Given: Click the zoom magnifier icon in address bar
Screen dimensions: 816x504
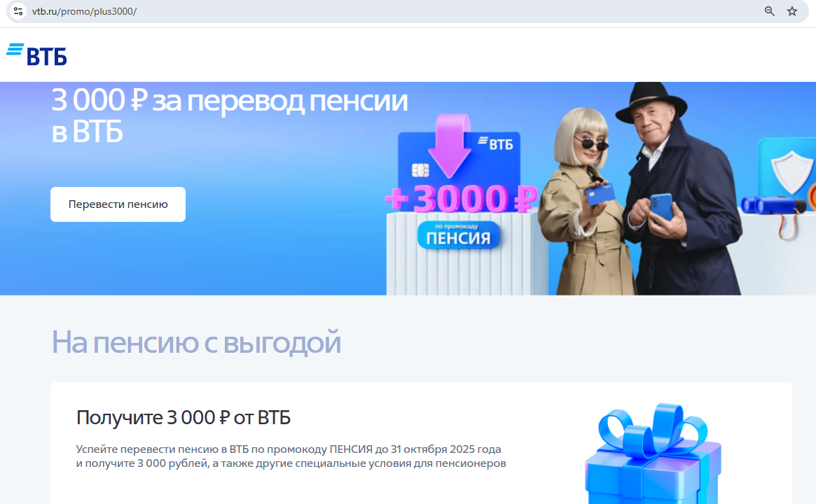Looking at the screenshot, I should pos(769,11).
